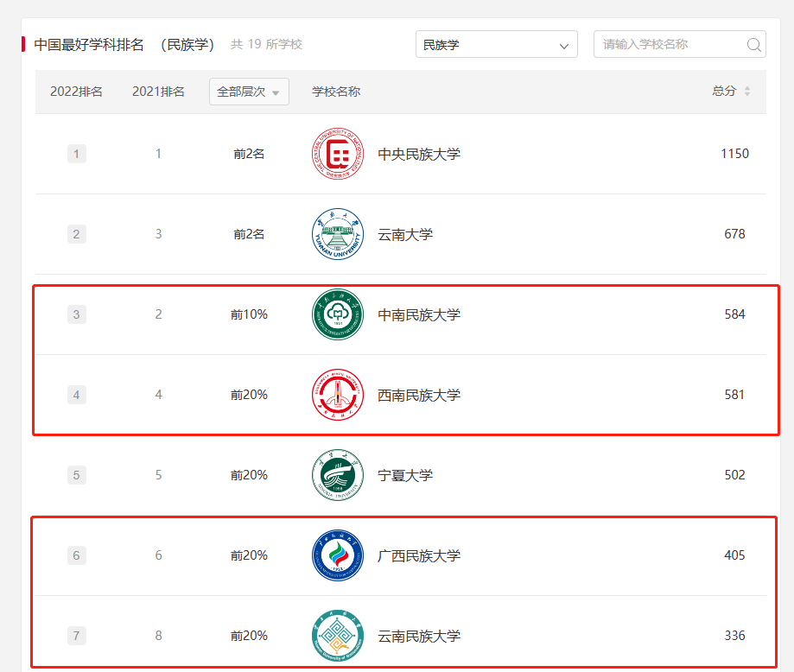
Task: Select rank badge 5 for 宁夏大学
Action: tap(77, 475)
